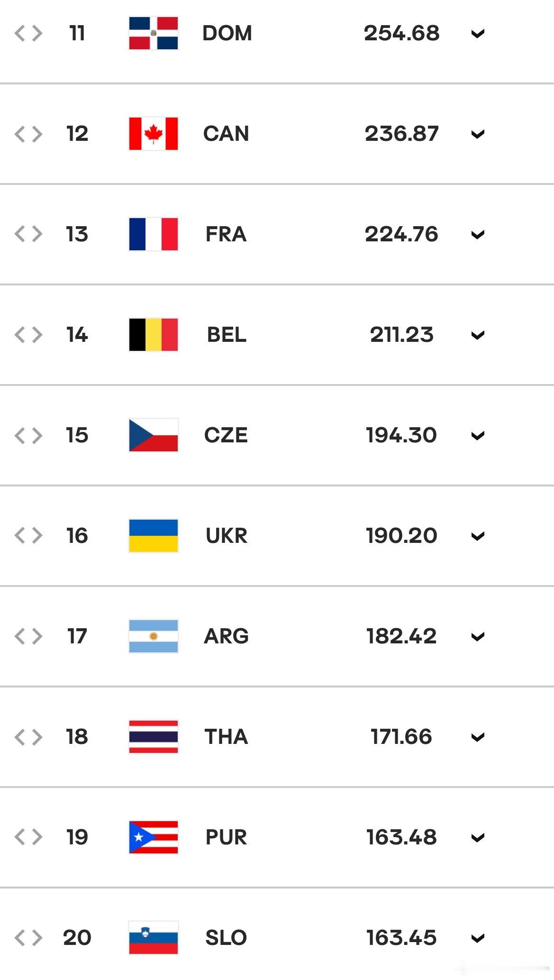Click the Canada maple leaf flag
Screen dimensions: 554x980
[x=154, y=134]
